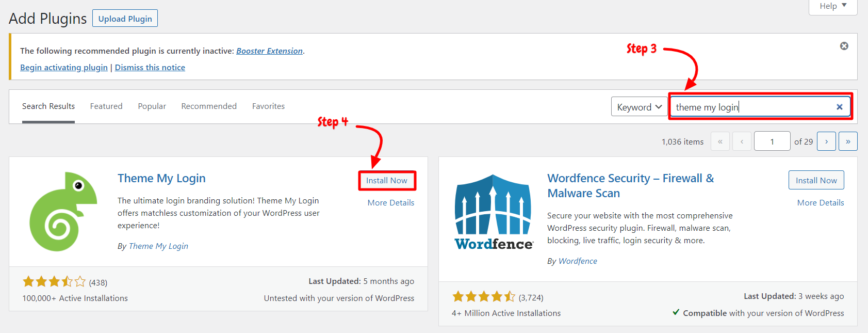Screen dimensions: 868x333
Task: Go to the first page of results
Action: coord(720,141)
